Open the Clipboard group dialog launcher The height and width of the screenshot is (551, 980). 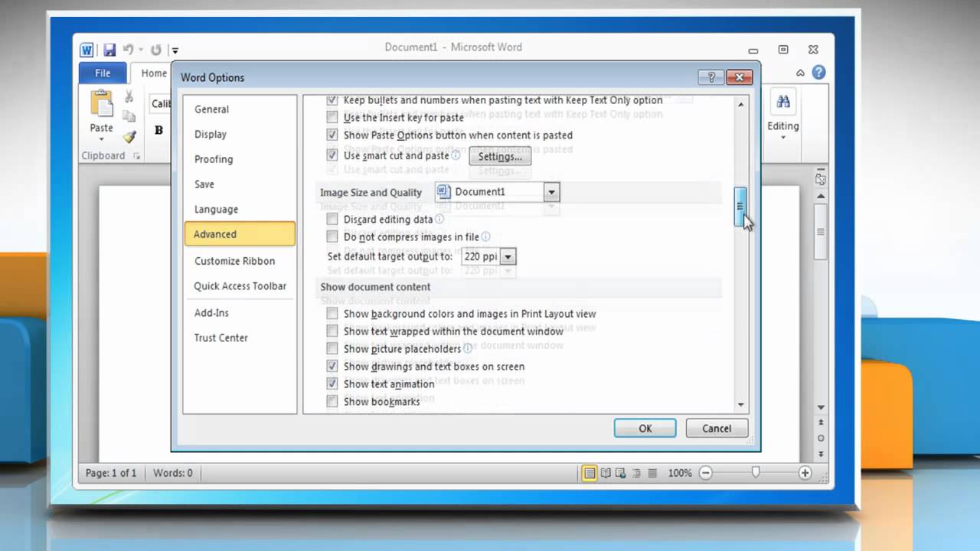coord(136,156)
